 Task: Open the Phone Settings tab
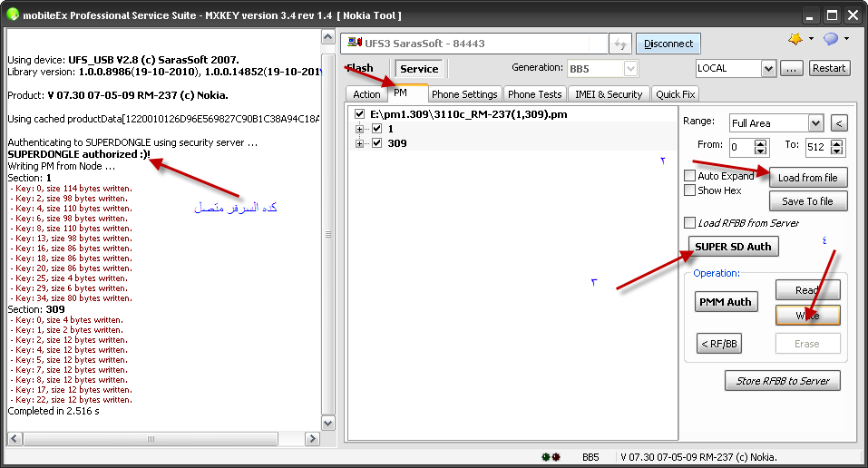coord(464,94)
